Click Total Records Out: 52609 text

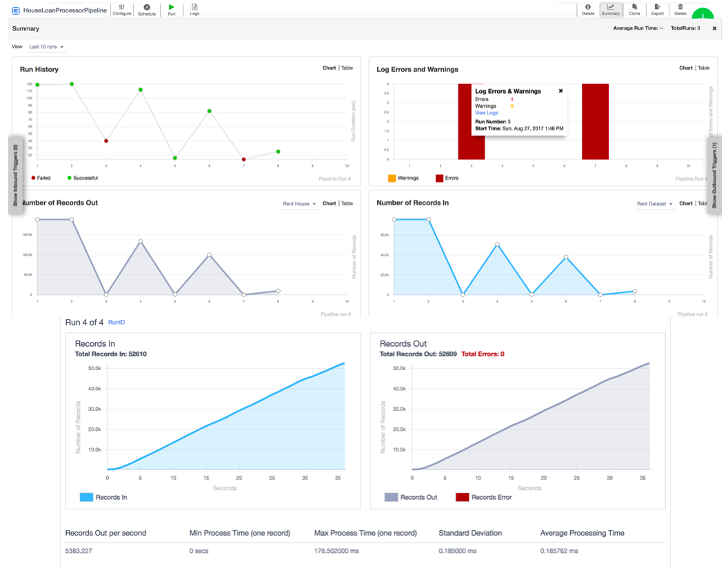click(418, 354)
